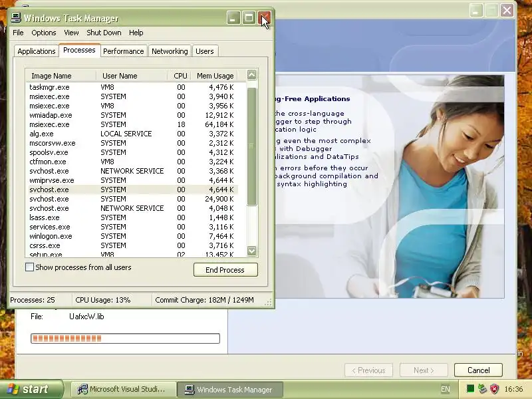Open the Shut Down menu
532x399 pixels.
[x=104, y=33]
